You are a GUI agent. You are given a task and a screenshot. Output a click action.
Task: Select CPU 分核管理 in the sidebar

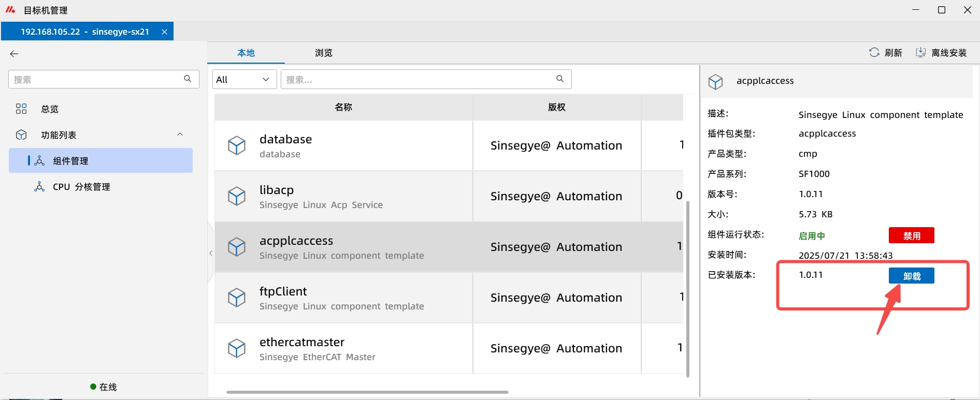point(81,187)
